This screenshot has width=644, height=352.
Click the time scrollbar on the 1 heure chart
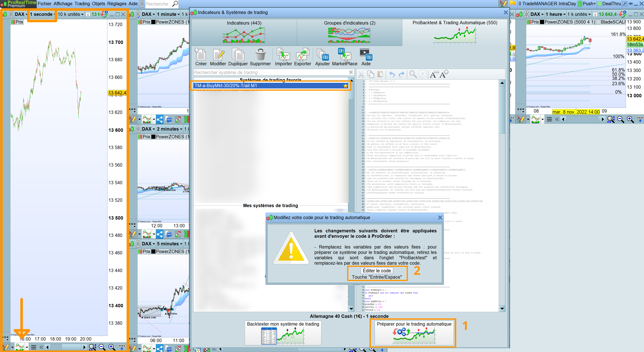pyautogui.click(x=583, y=120)
